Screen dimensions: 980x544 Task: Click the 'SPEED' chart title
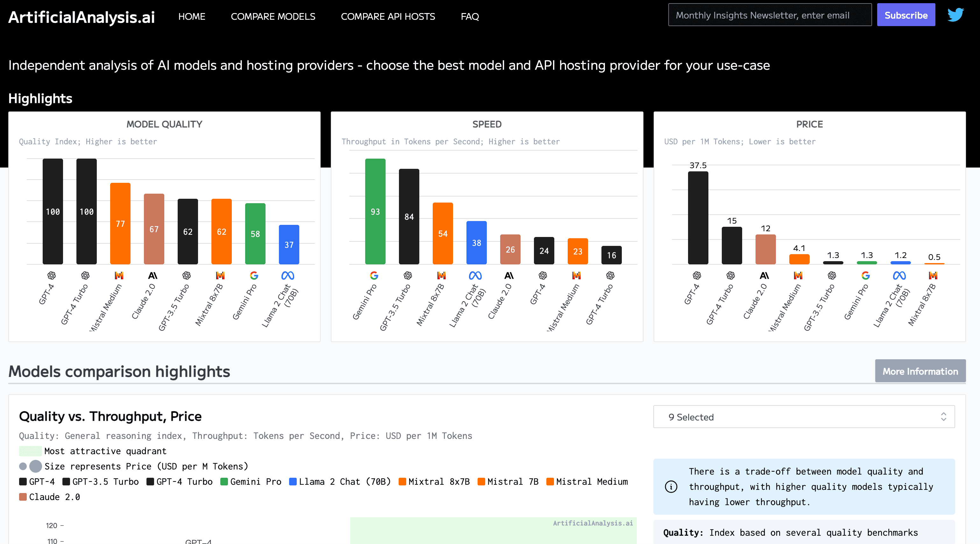(487, 124)
